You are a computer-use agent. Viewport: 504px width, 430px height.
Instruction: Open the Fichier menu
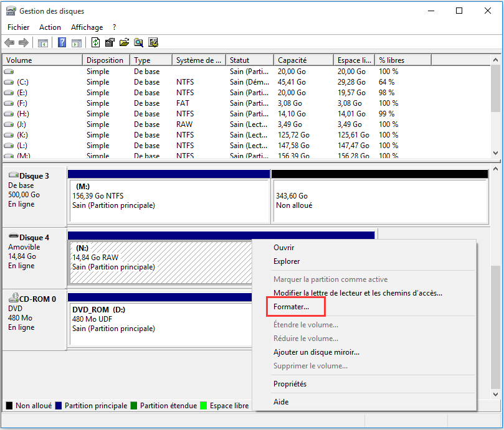click(18, 27)
